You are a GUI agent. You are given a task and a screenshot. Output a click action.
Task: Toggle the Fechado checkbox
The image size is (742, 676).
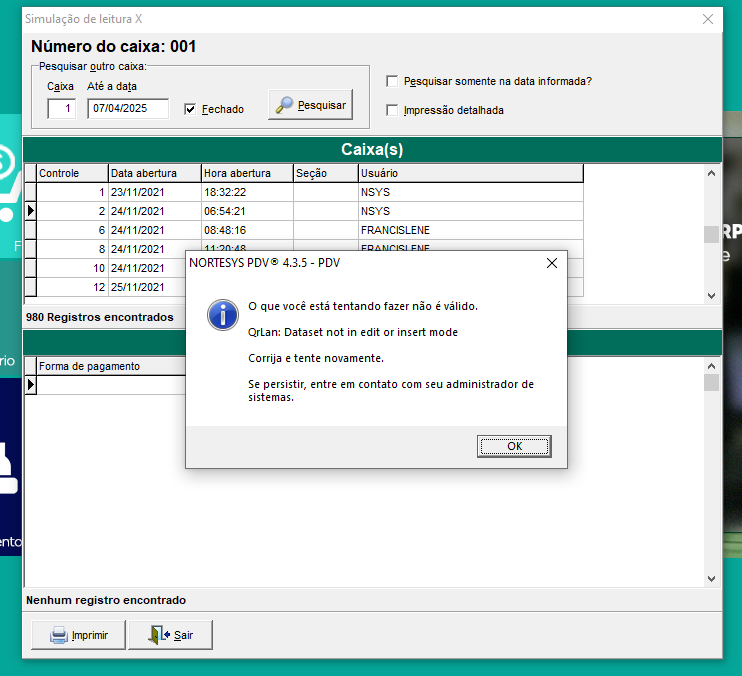(x=191, y=109)
